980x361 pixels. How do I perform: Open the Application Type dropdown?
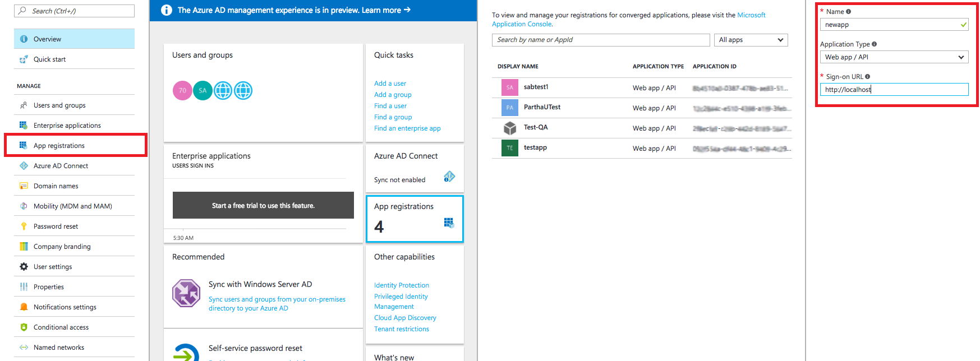tap(894, 57)
